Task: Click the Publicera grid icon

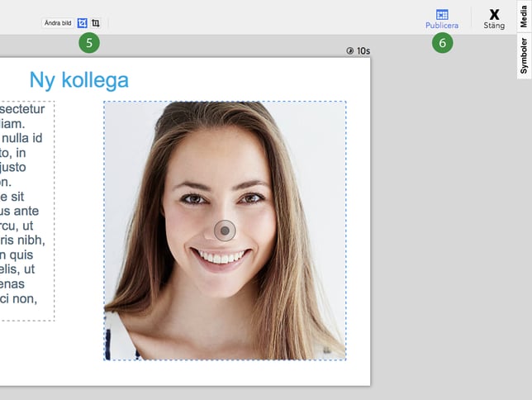Action: (442, 14)
